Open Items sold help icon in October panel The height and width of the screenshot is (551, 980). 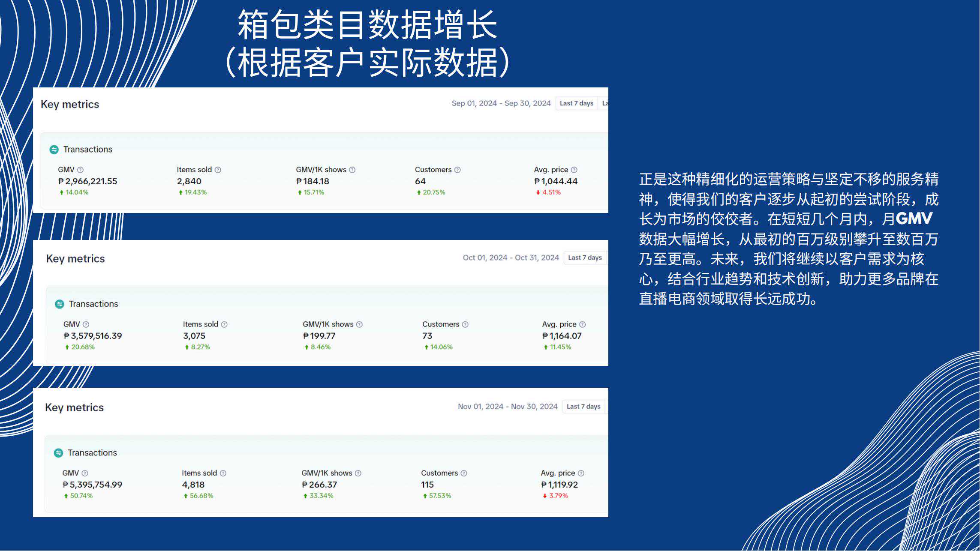[x=224, y=325]
